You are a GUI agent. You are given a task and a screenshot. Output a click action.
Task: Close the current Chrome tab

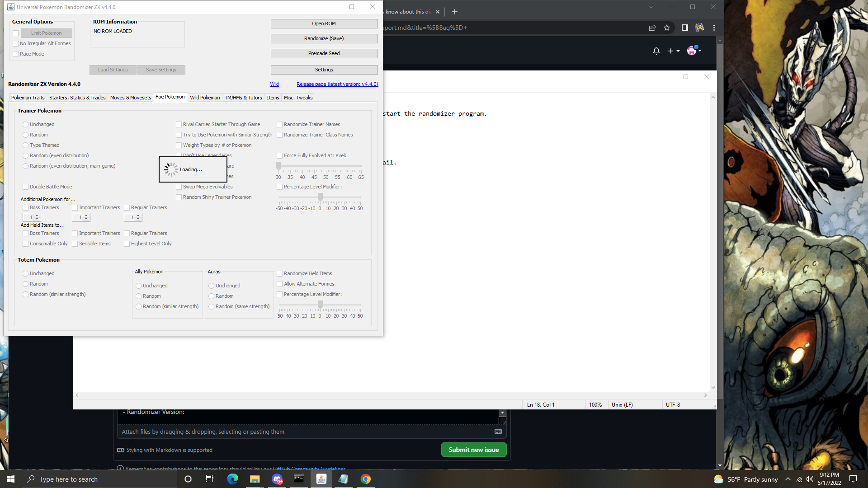438,12
